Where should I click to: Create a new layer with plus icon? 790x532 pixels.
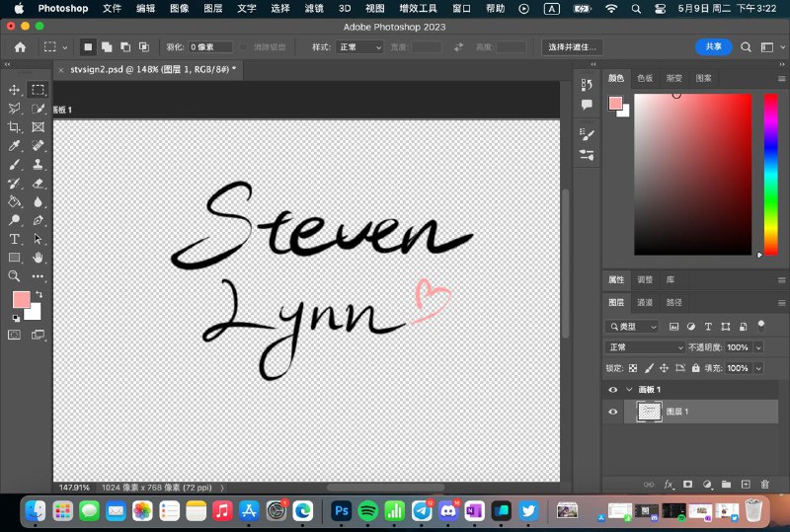tap(745, 485)
